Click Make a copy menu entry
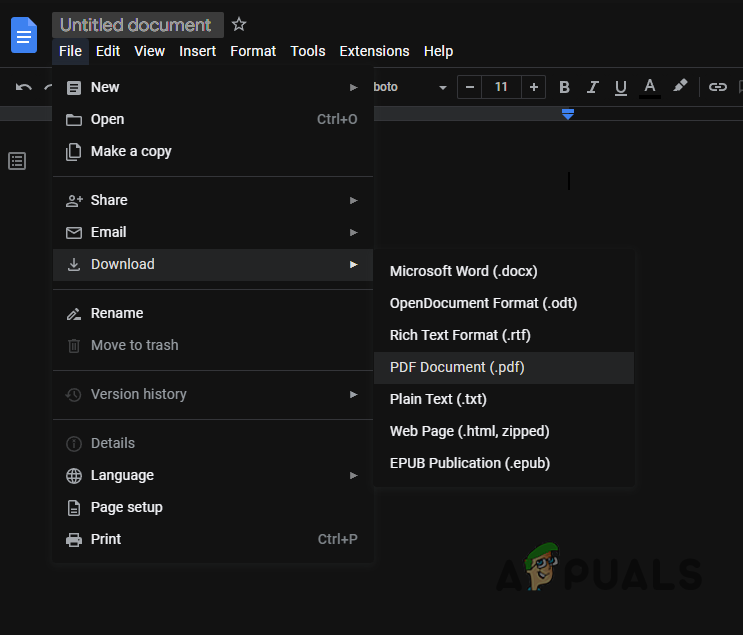 tap(213, 152)
